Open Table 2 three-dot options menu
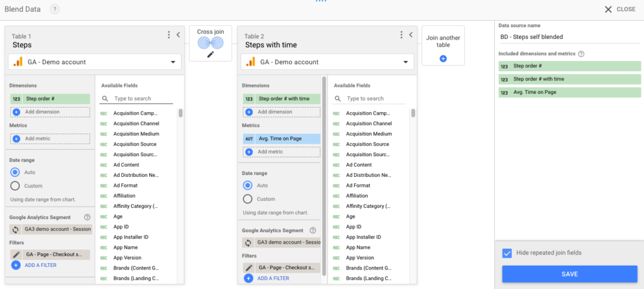Screen dimensions: 644x289 tap(401, 35)
